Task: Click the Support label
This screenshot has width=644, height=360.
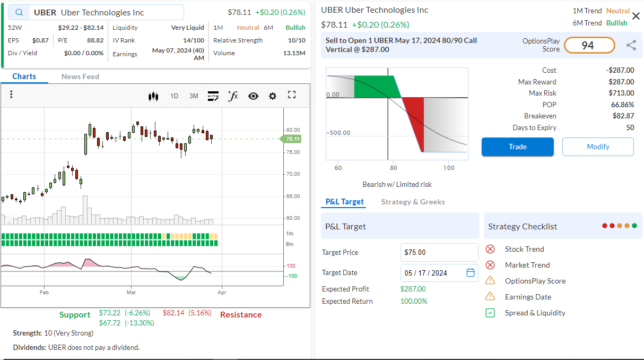Action: 75,314
